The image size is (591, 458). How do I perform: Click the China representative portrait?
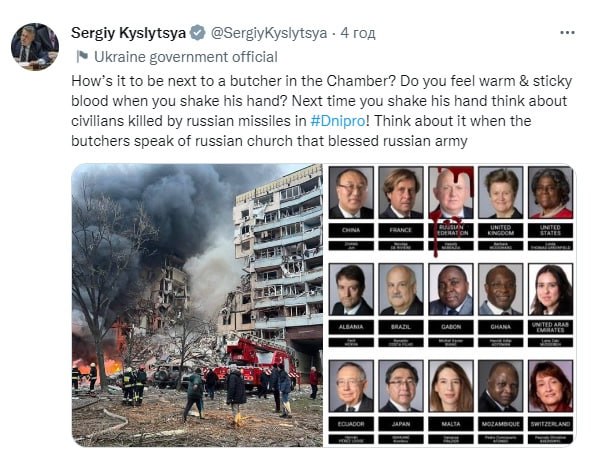tap(351, 193)
